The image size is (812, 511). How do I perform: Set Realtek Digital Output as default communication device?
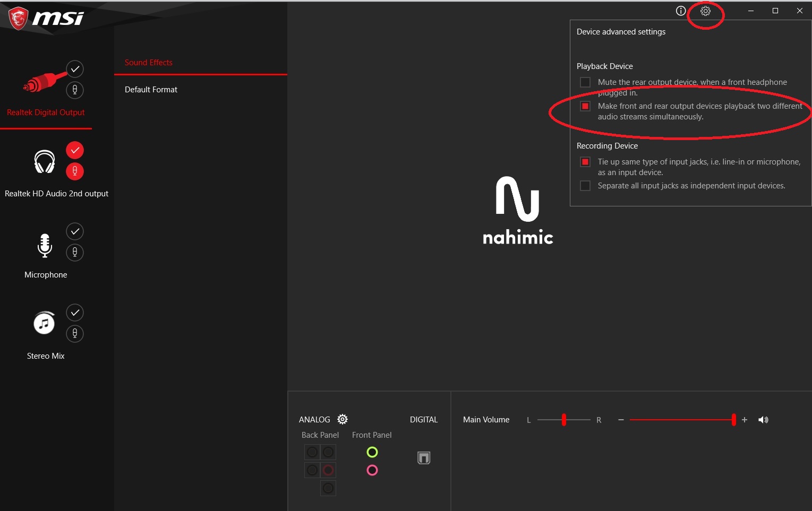[75, 90]
